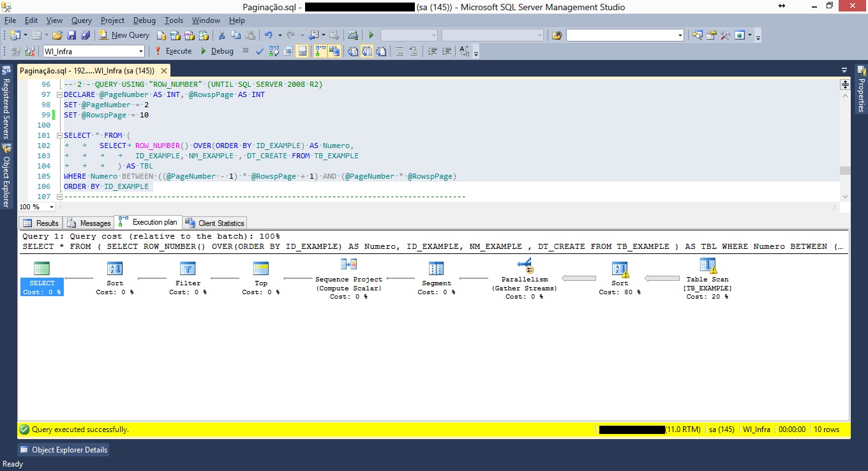
Task: Open the Activity Monitor icon
Action: (x=352, y=35)
